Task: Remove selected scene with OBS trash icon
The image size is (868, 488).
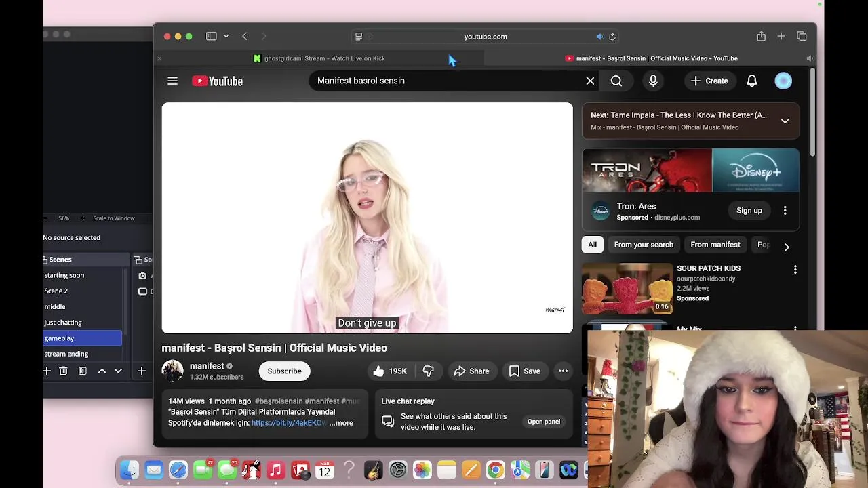Action: pyautogui.click(x=63, y=371)
